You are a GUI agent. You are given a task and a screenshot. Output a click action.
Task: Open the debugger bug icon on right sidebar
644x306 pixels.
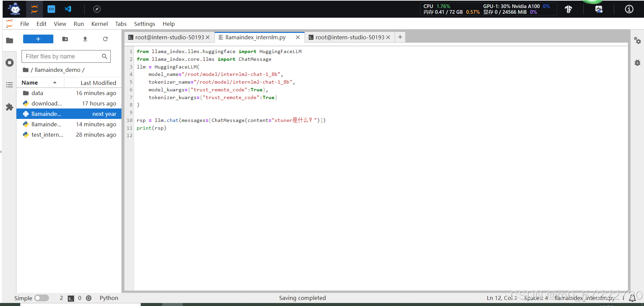(638, 62)
